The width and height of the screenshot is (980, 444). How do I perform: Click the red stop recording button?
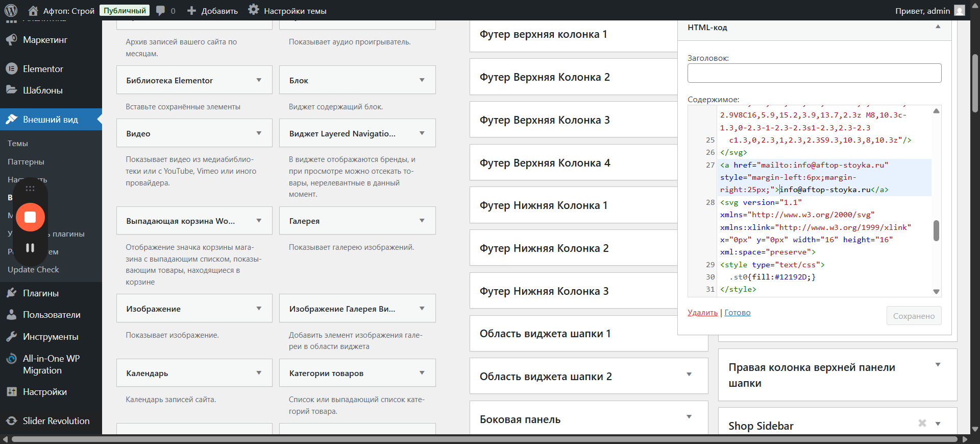[x=30, y=217]
